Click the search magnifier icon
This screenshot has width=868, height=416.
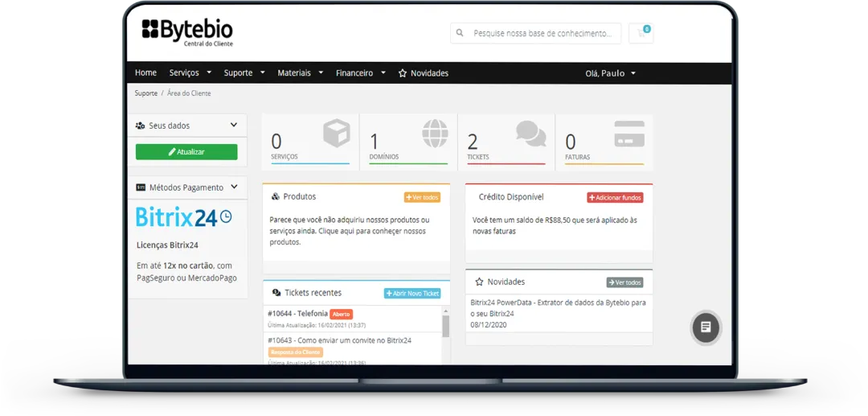point(460,33)
